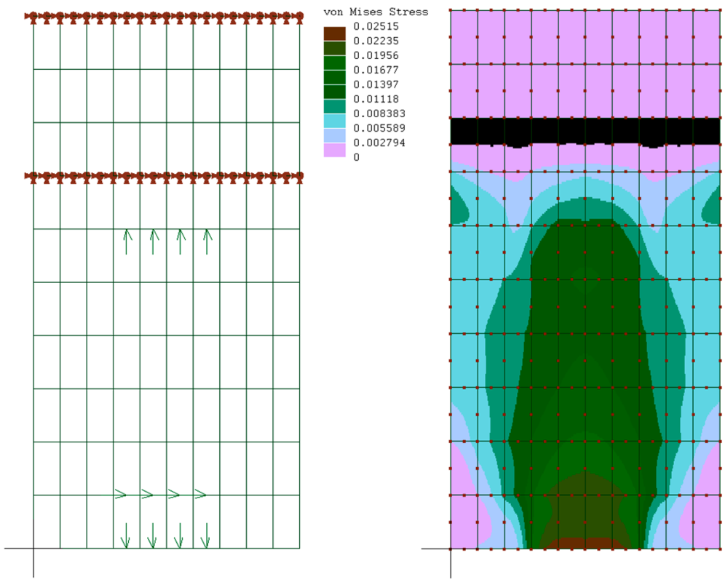Click the leftmost upward load arrow

(127, 241)
